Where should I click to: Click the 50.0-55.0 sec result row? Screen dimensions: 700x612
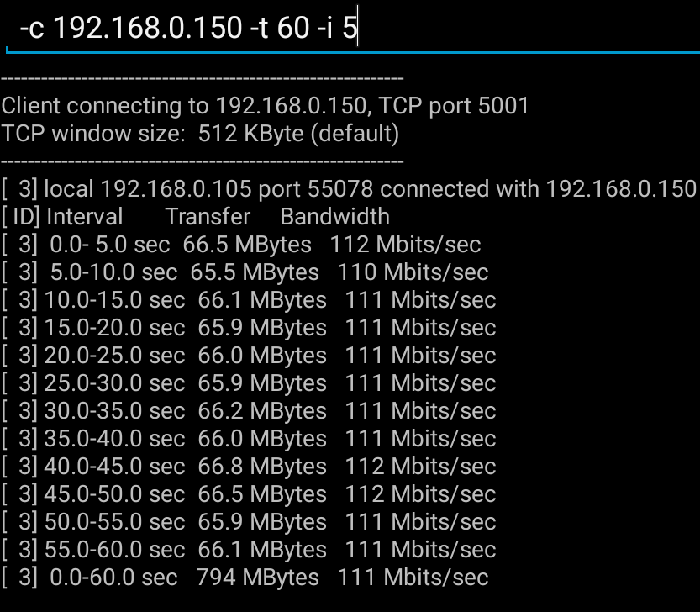click(249, 522)
